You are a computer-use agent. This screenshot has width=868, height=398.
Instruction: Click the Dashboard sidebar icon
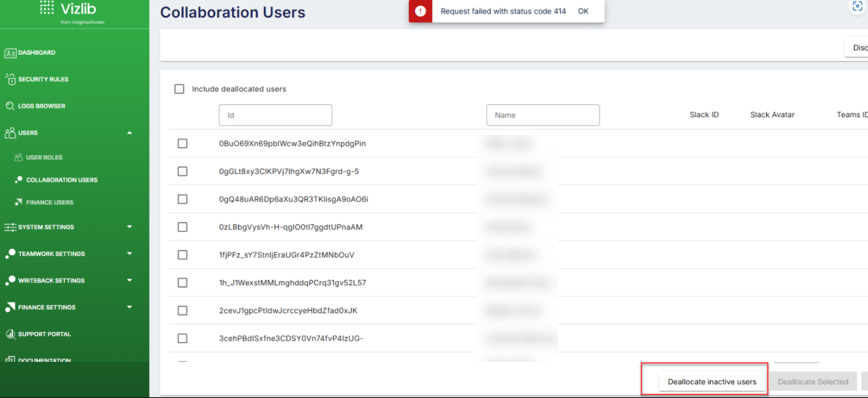point(10,53)
